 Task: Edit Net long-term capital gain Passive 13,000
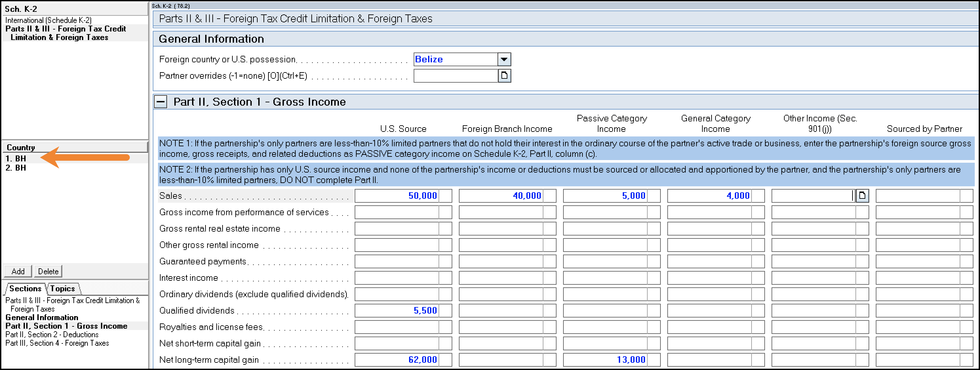(605, 360)
